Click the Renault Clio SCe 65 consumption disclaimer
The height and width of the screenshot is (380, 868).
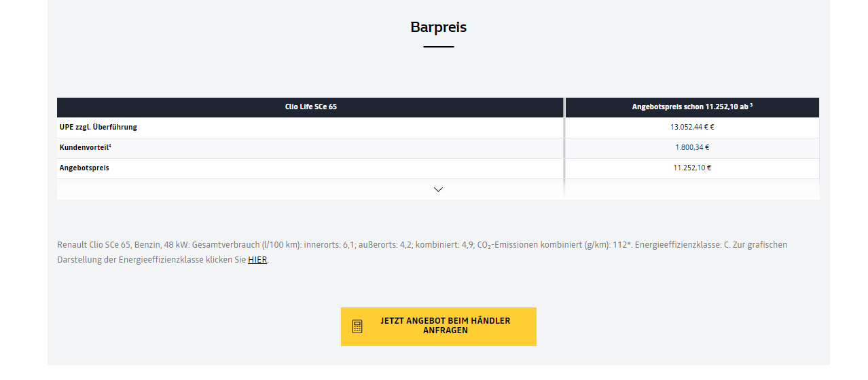click(x=422, y=252)
